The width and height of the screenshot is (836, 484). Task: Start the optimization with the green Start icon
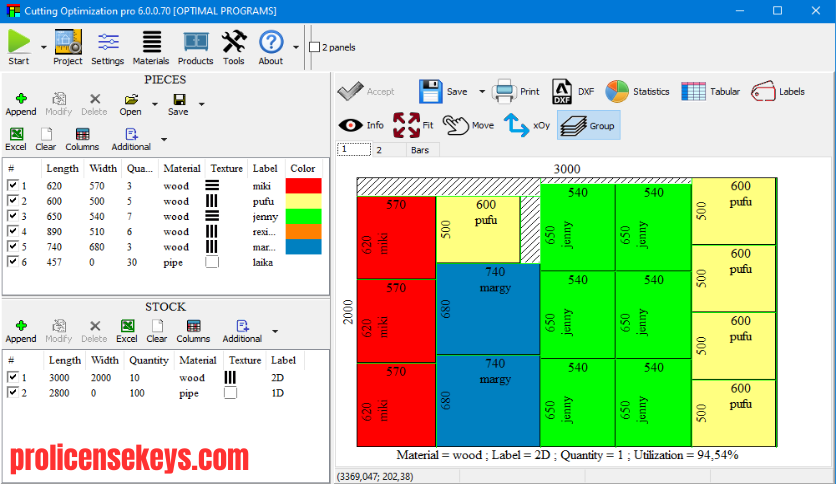coord(19,47)
